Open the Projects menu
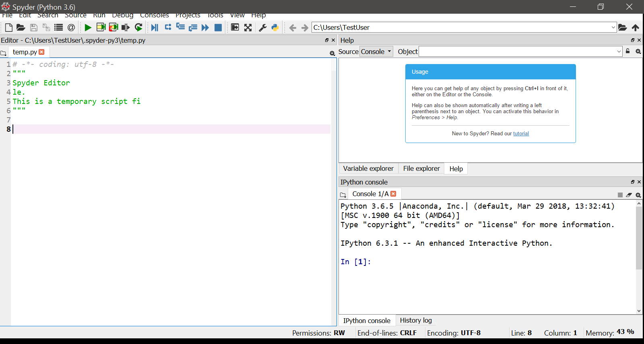The height and width of the screenshot is (344, 644). (x=188, y=15)
